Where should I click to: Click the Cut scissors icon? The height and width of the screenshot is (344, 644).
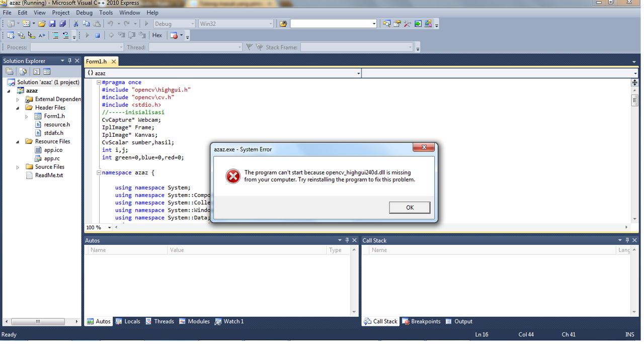[75, 24]
